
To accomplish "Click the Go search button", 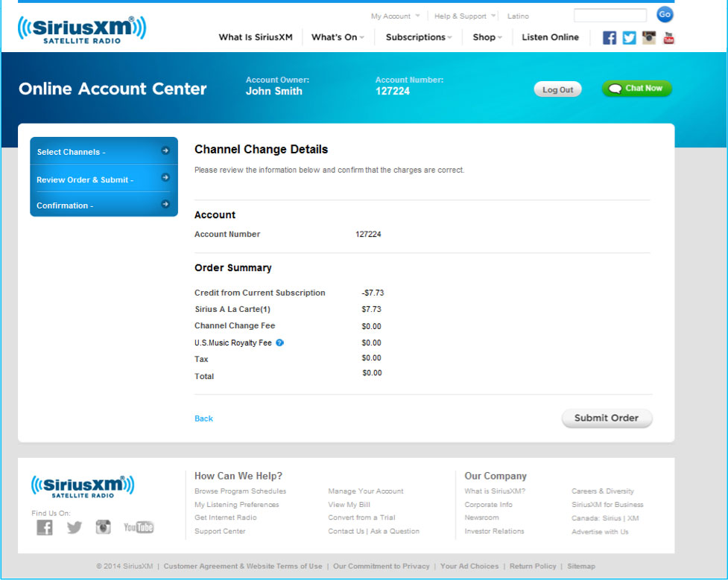I will click(x=665, y=14).
